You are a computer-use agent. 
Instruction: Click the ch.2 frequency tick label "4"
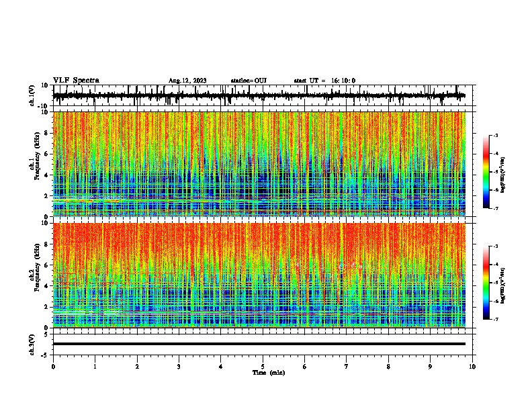pos(47,286)
